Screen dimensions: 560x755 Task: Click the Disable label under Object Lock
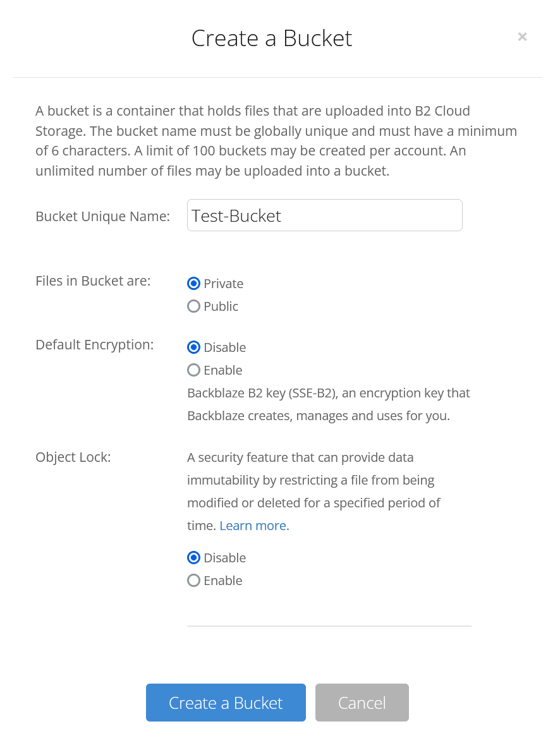click(225, 558)
